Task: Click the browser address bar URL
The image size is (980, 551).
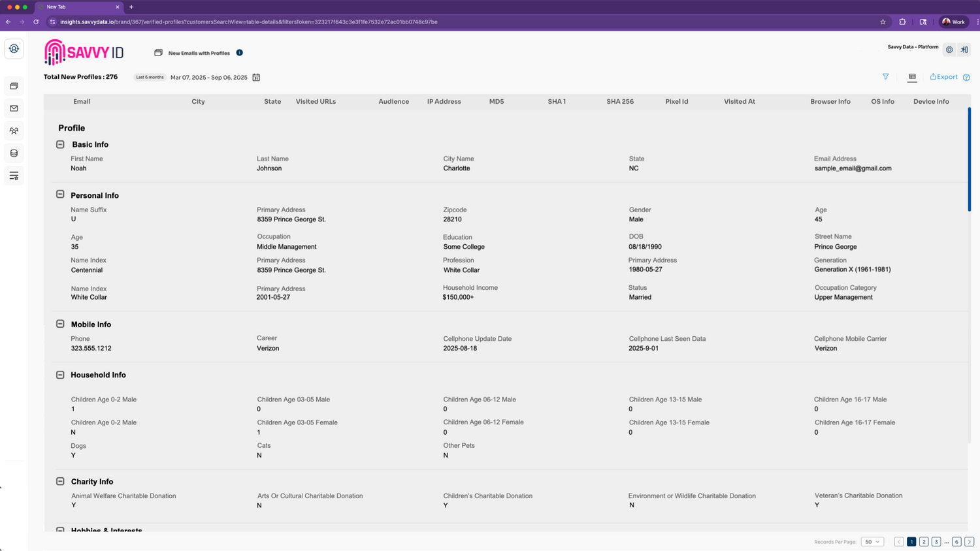Action: click(x=248, y=22)
